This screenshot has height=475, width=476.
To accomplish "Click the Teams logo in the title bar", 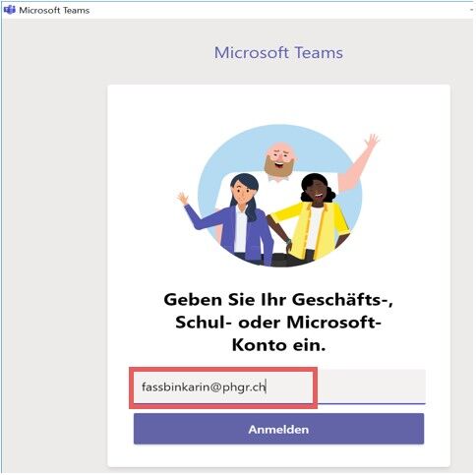I will [x=10, y=10].
